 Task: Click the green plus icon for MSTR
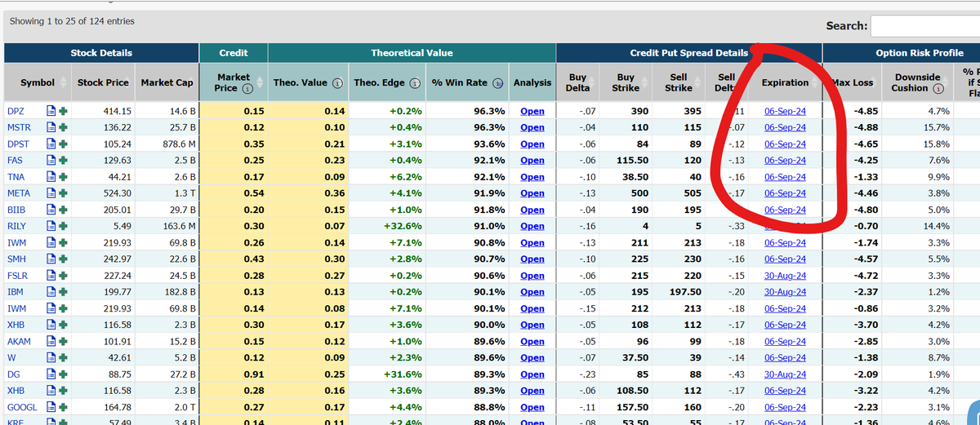(x=63, y=127)
